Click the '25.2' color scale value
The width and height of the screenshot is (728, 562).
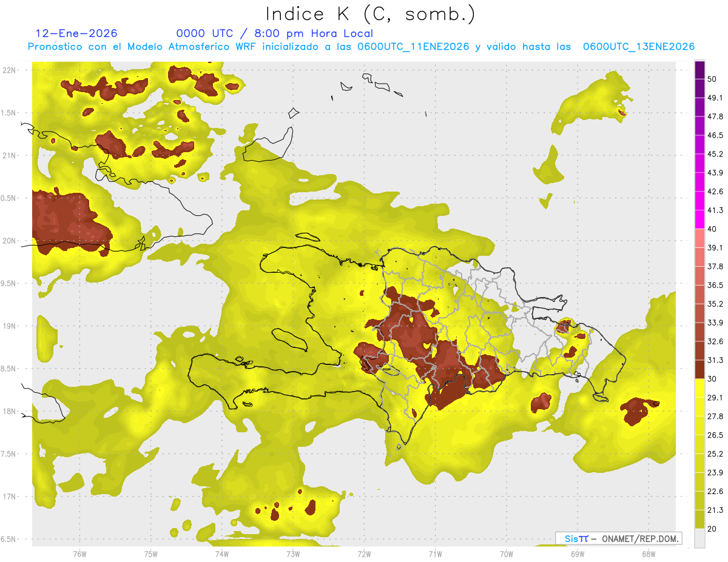click(715, 454)
